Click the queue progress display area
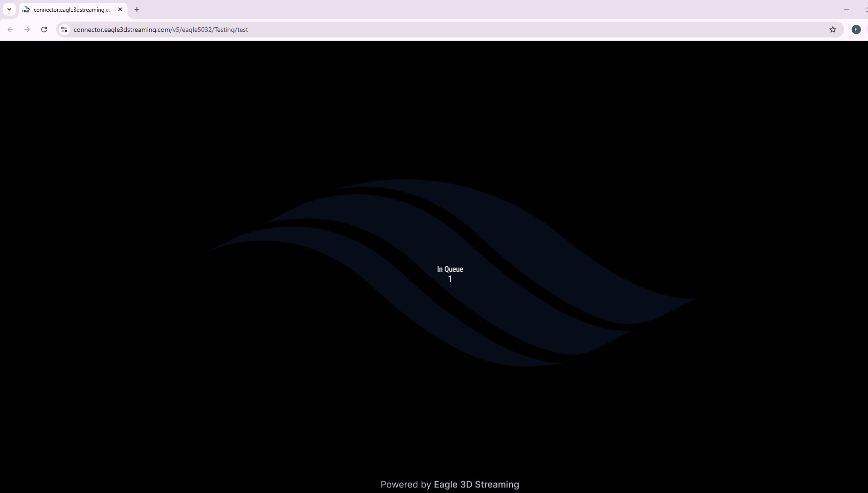The image size is (868, 493). click(x=450, y=274)
